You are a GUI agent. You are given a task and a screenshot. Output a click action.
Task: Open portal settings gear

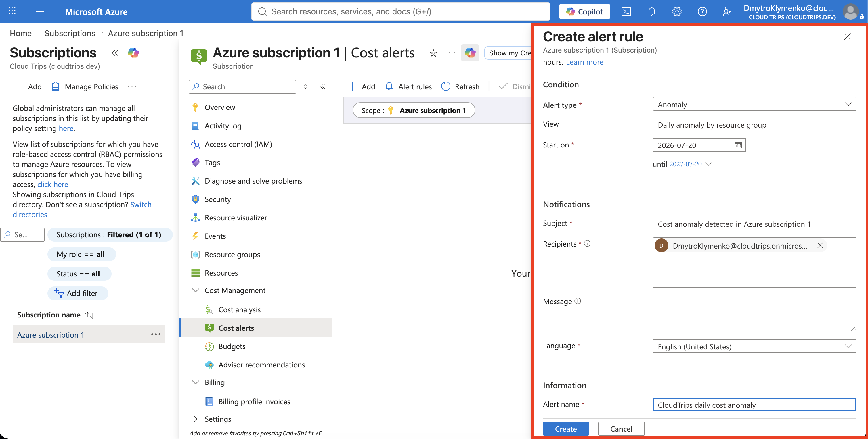pos(677,11)
